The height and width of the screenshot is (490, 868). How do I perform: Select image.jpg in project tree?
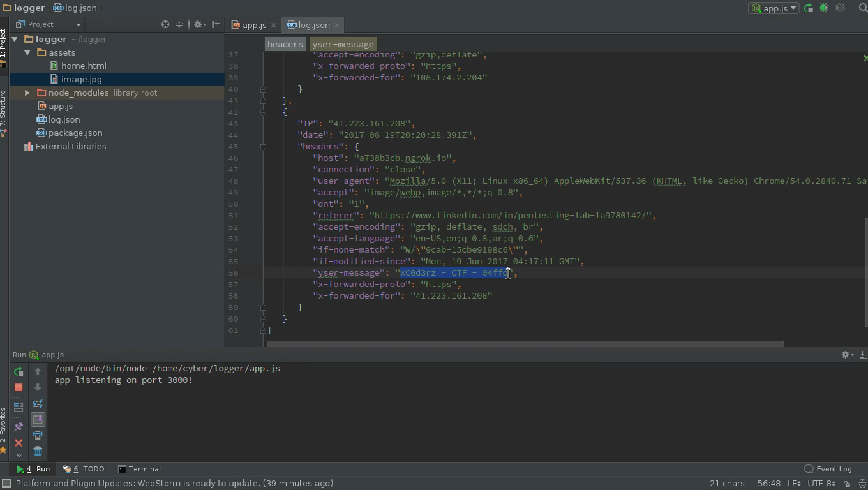click(x=81, y=80)
